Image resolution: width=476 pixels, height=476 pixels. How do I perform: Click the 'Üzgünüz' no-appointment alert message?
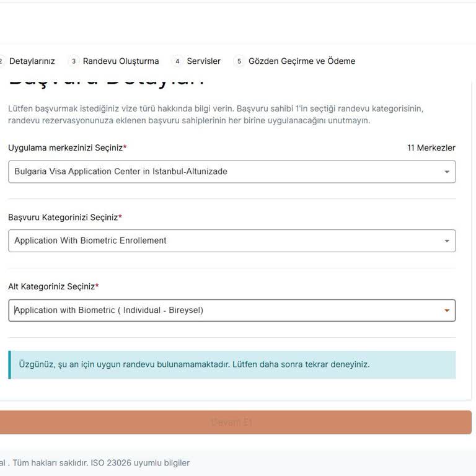(194, 364)
